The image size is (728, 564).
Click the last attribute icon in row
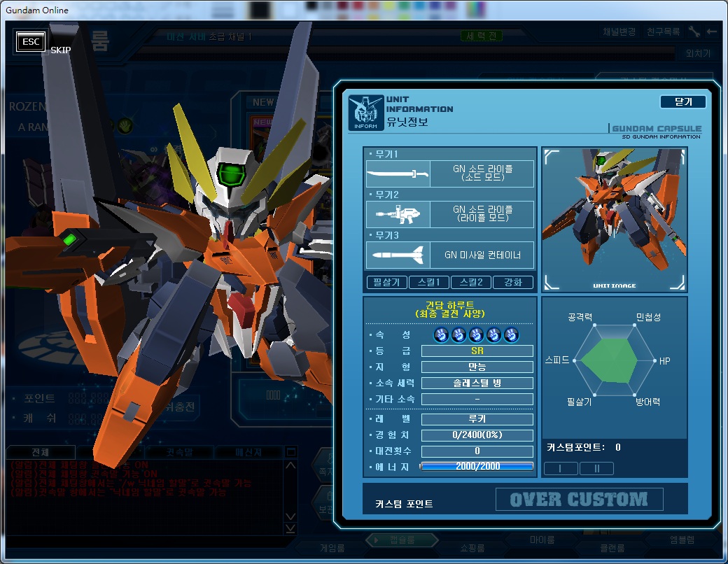tap(511, 334)
